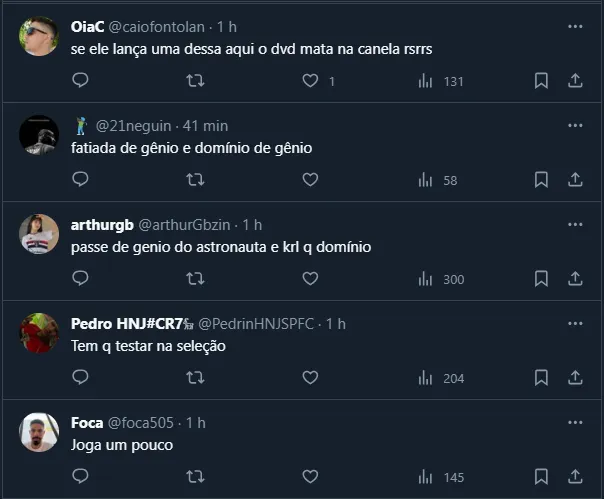
Task: Share Pedro HNJ#CR7's tweet
Action: [576, 377]
